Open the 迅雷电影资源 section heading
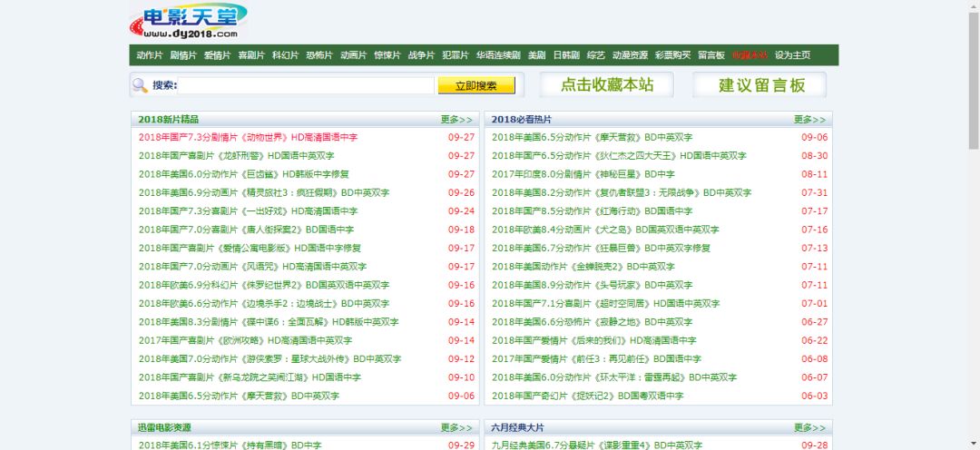980x450 pixels. [x=165, y=427]
